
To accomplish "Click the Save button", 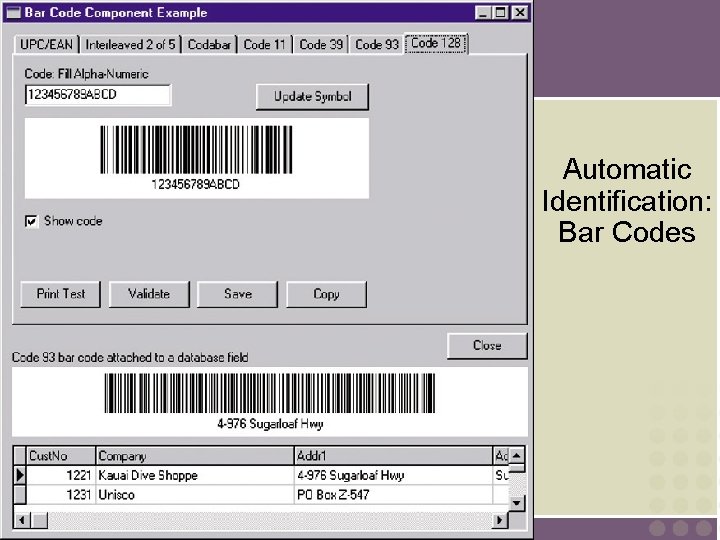I will pos(237,294).
